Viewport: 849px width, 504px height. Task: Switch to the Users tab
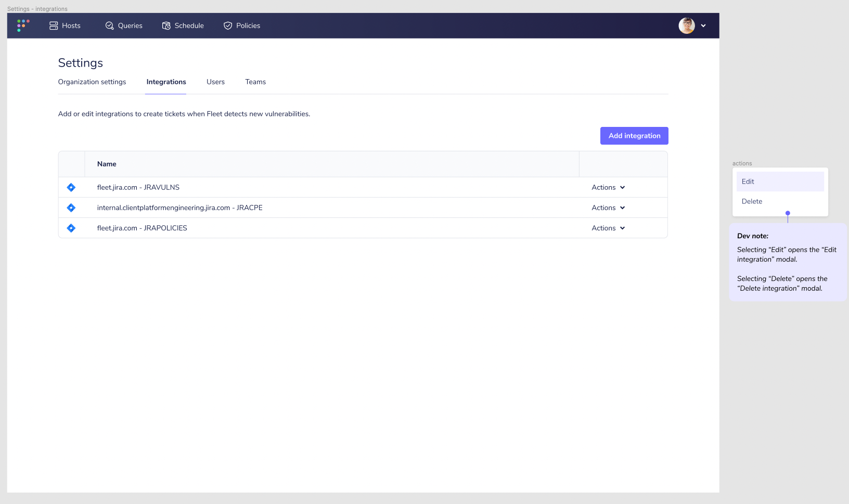(215, 82)
